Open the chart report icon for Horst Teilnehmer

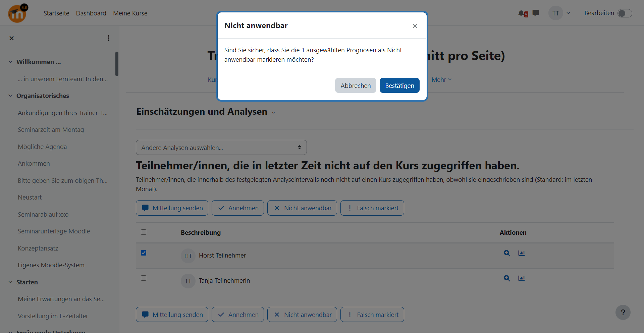point(521,253)
